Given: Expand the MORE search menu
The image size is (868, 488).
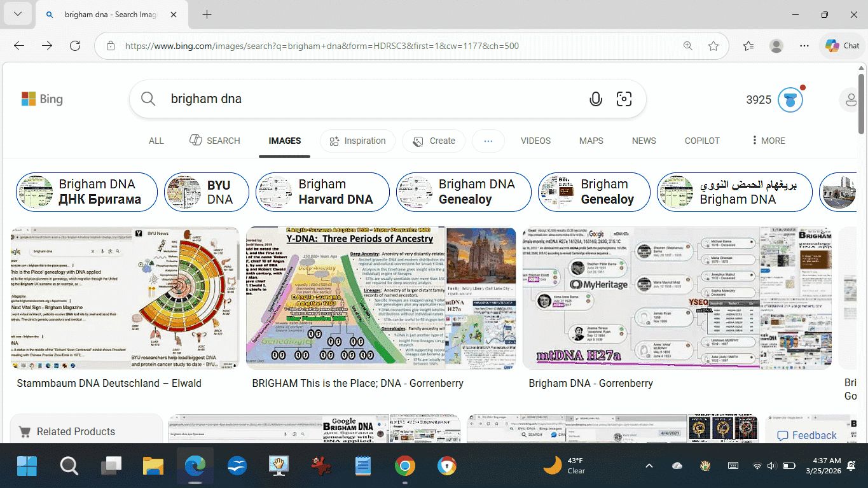Looking at the screenshot, I should pyautogui.click(x=768, y=141).
